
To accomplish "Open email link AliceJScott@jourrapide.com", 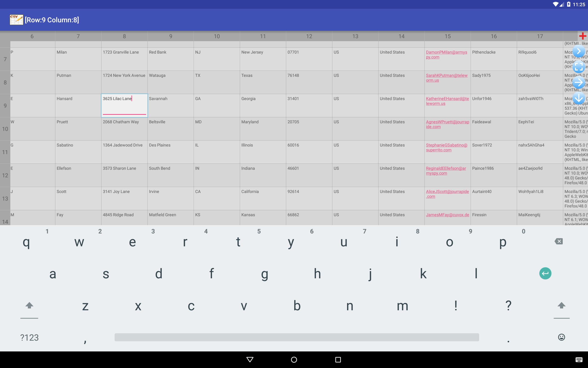I will [x=447, y=194].
